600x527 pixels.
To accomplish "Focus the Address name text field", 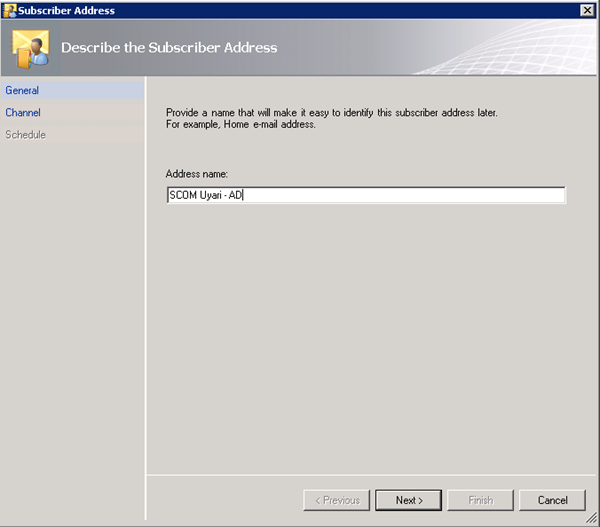I will coord(366,195).
